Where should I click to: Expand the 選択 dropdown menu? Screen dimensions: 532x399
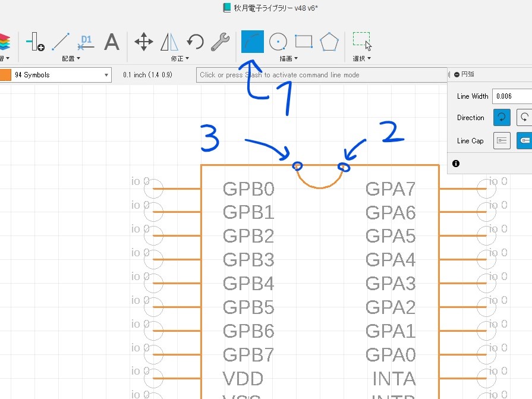tap(361, 58)
